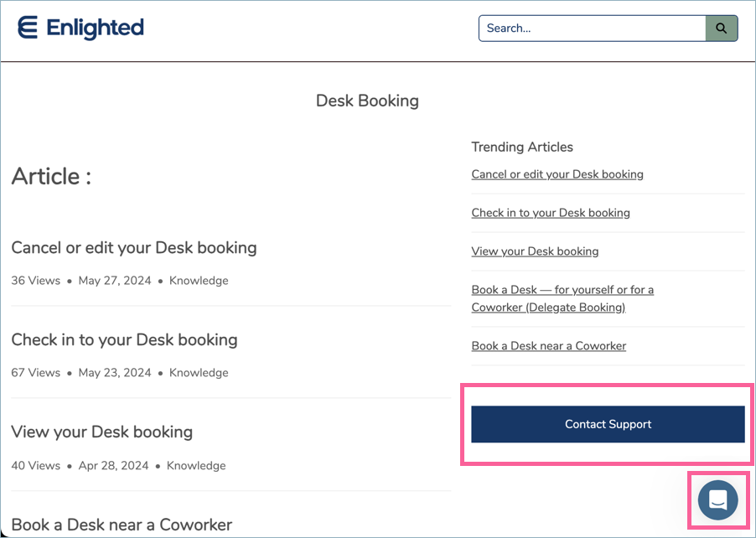Click the 36 Views counter label
Screen dimensions: 756x538
click(35, 281)
